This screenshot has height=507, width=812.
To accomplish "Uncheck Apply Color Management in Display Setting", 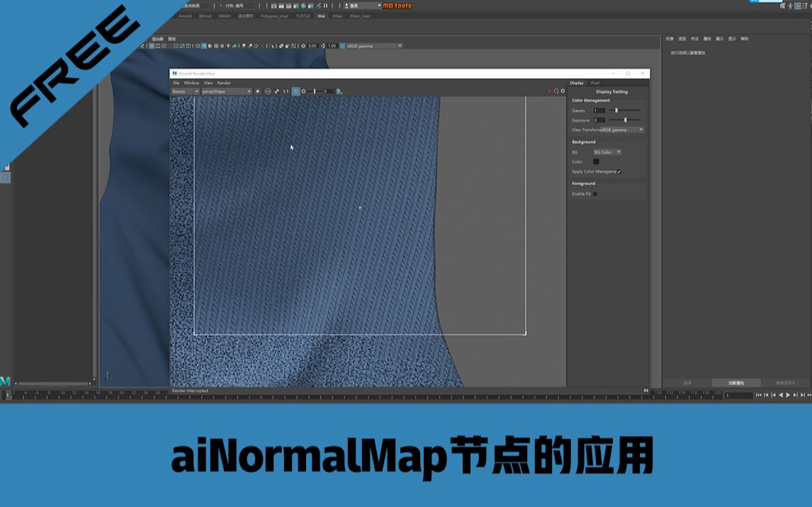I will (x=619, y=171).
